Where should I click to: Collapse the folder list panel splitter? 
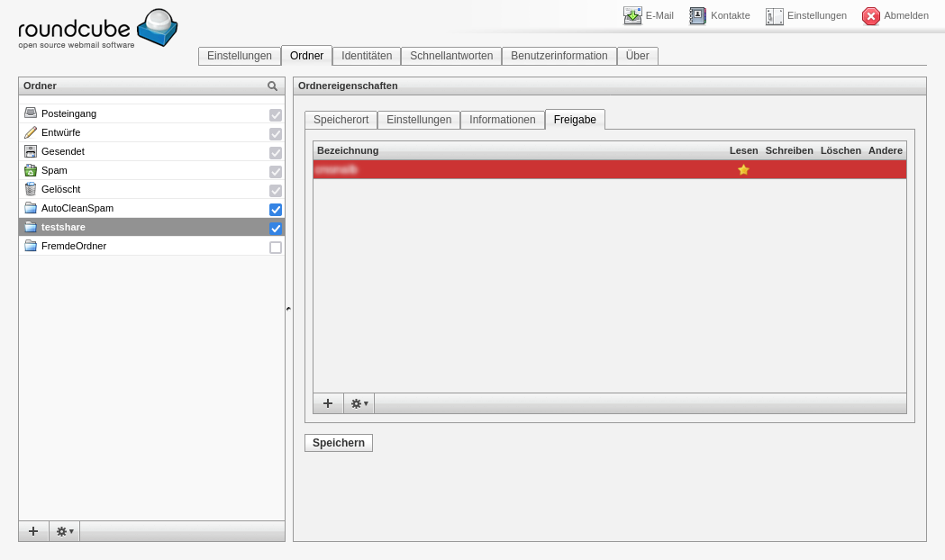(x=288, y=309)
